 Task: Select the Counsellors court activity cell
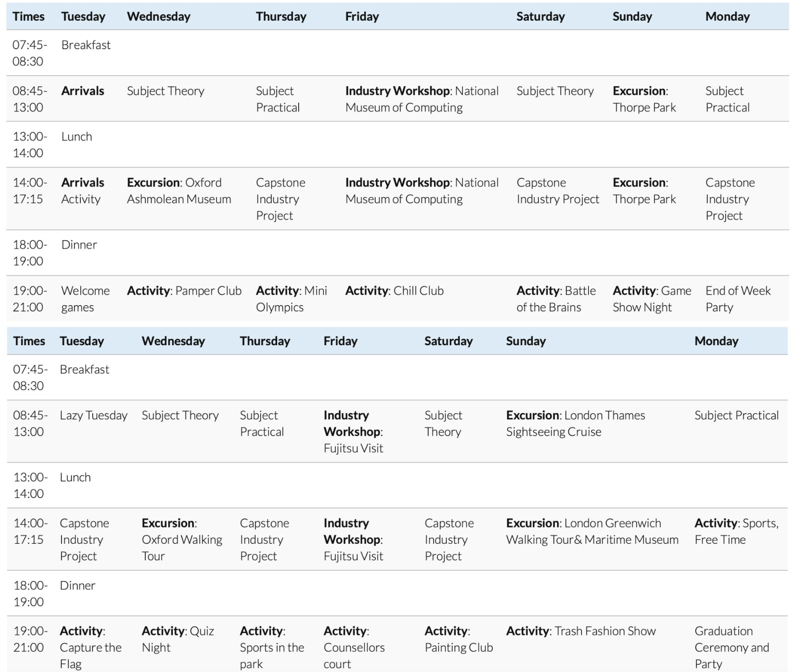click(354, 647)
